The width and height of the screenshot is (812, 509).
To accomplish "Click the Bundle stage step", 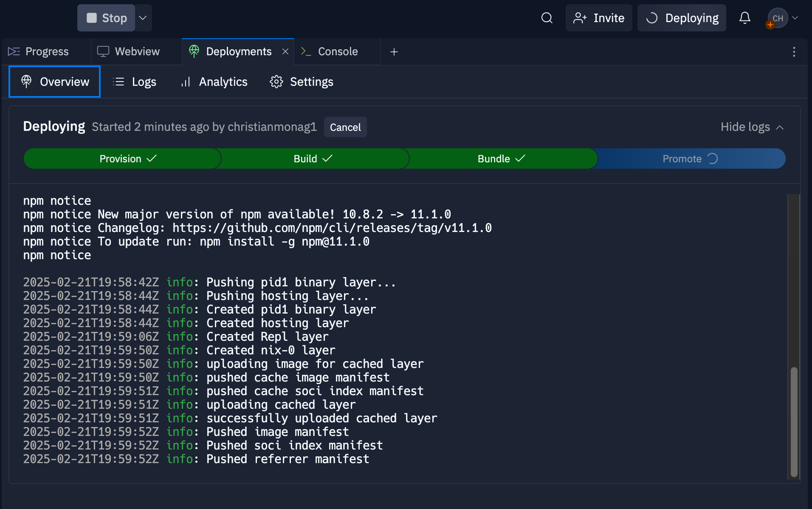I will click(501, 158).
